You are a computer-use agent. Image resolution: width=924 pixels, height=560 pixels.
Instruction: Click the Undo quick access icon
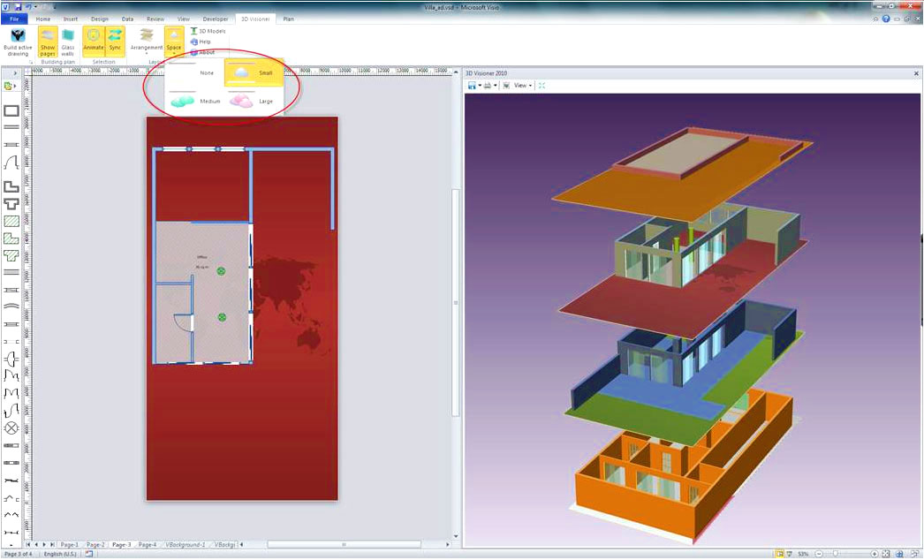click(27, 7)
